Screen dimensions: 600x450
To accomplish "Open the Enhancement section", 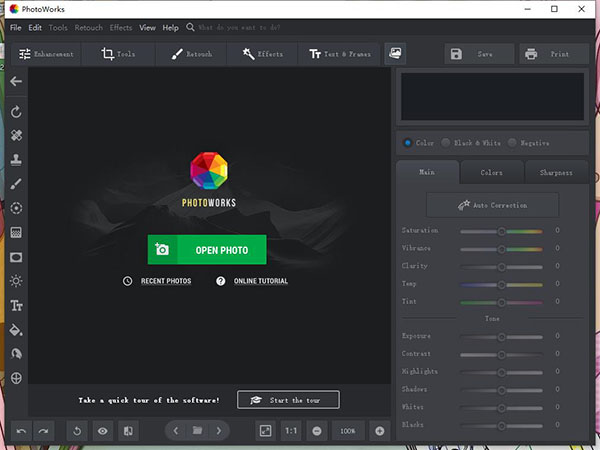I will pos(46,54).
